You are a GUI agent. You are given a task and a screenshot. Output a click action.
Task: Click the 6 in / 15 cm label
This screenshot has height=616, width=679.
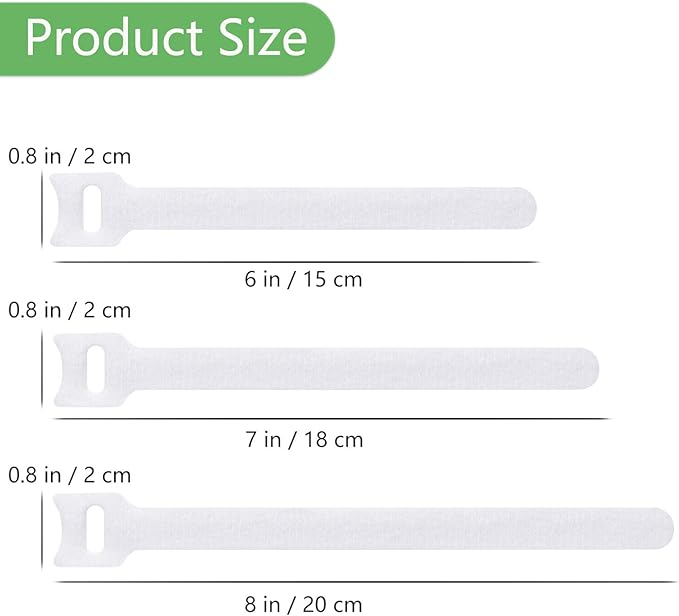pos(303,279)
